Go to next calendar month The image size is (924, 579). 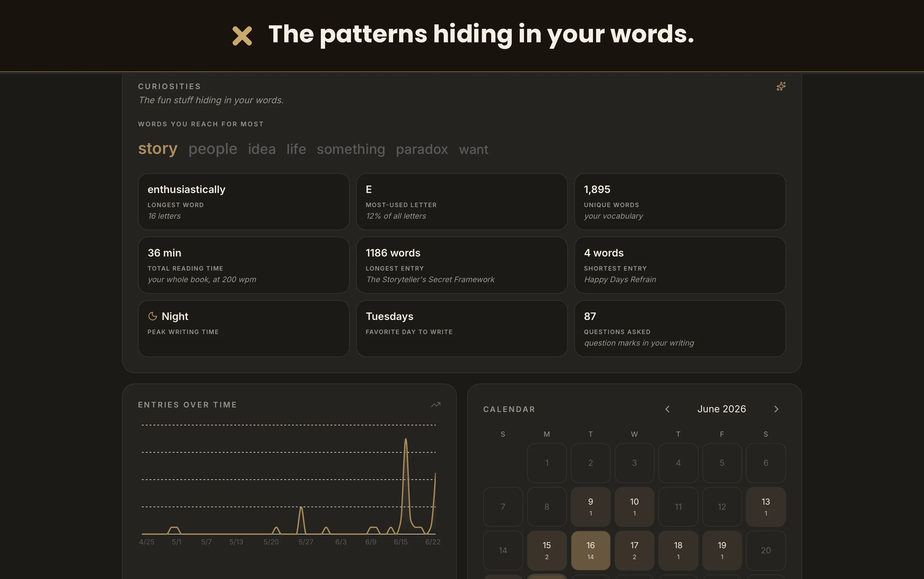(776, 409)
